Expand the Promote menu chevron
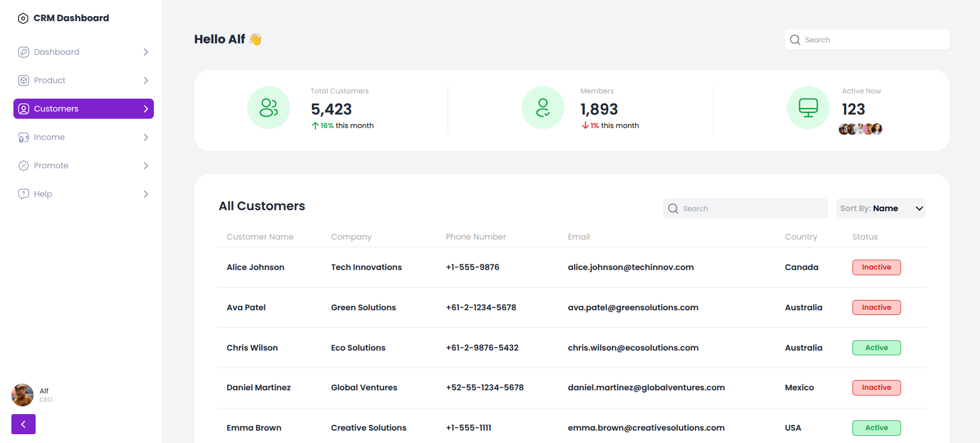Image resolution: width=980 pixels, height=443 pixels. (x=146, y=166)
